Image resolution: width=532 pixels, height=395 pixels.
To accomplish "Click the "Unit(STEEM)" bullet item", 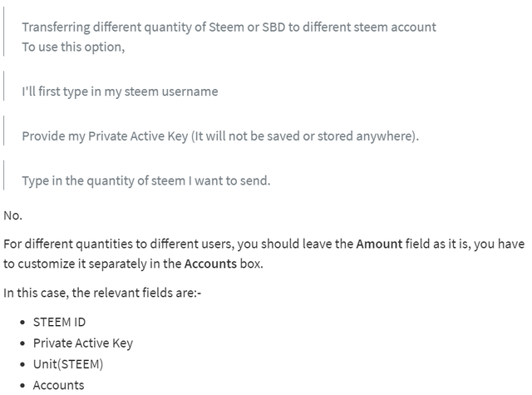I will pos(68,364).
